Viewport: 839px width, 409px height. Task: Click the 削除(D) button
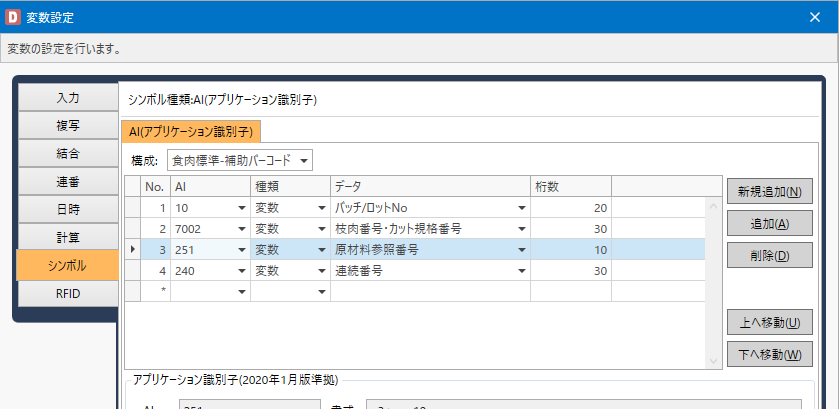tap(769, 255)
